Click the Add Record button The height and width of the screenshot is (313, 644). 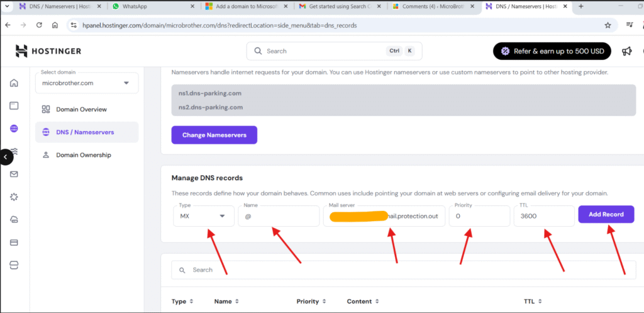pos(606,215)
